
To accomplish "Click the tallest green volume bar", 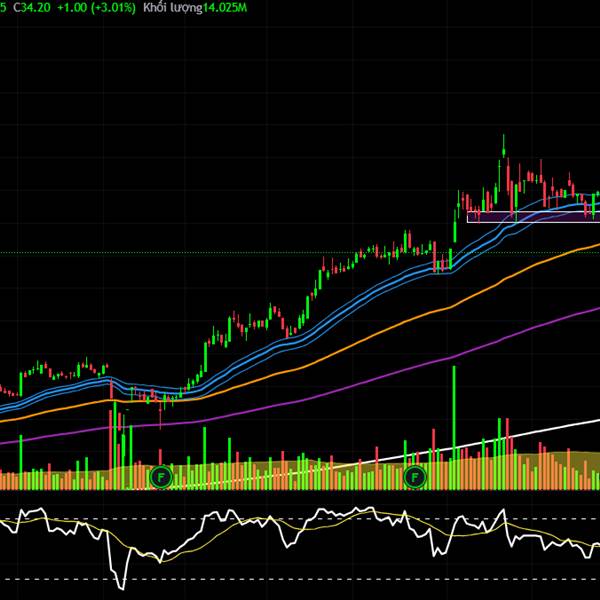I will tap(454, 428).
